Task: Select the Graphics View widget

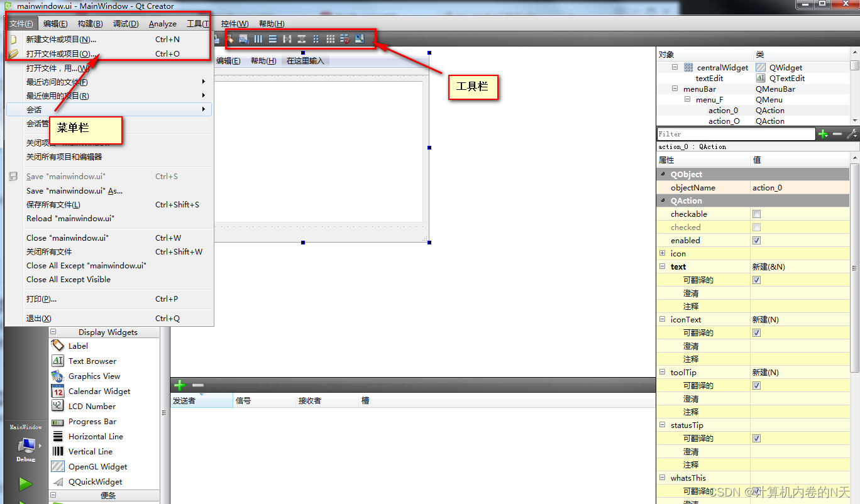Action: [x=94, y=376]
